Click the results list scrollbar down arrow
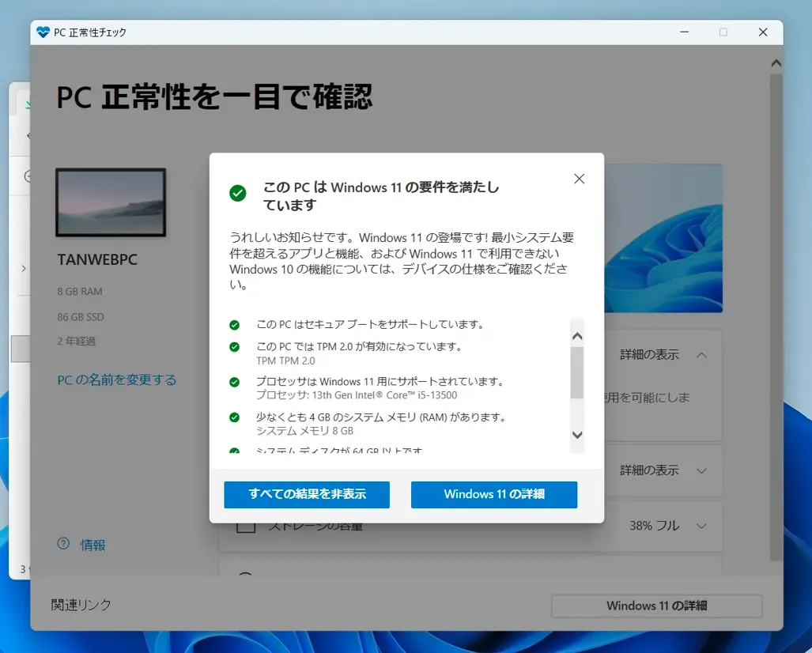Screen dimensions: 812x653 click(577, 435)
